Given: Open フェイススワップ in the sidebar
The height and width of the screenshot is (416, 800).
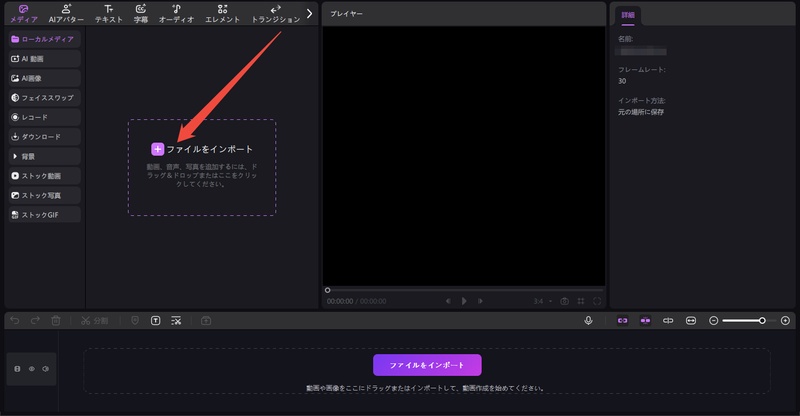Looking at the screenshot, I should (x=45, y=97).
